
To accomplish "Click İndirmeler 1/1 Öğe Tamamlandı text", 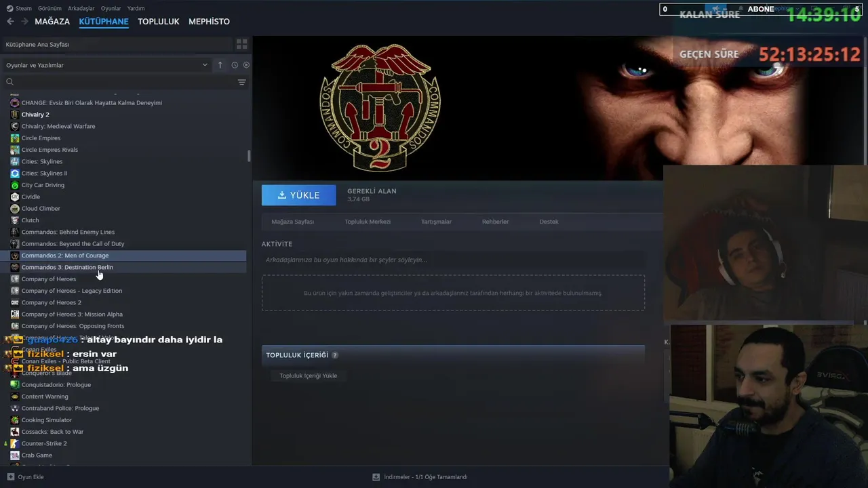I will click(x=426, y=477).
